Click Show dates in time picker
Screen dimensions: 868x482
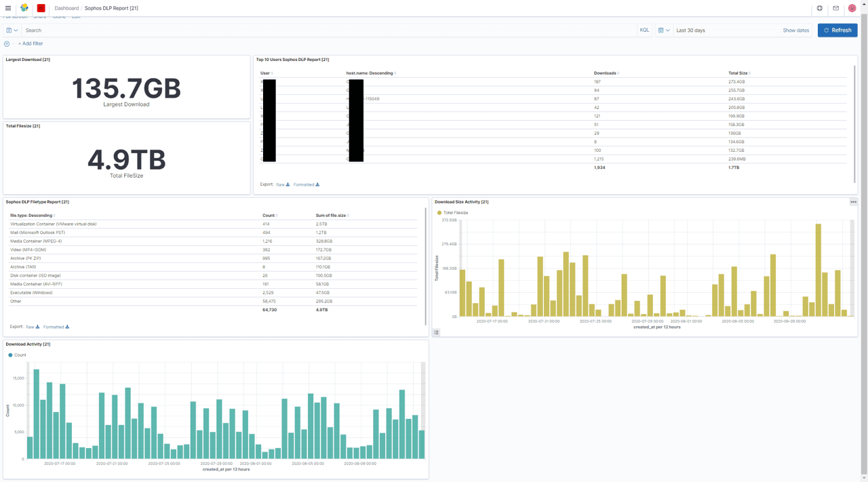pos(795,31)
